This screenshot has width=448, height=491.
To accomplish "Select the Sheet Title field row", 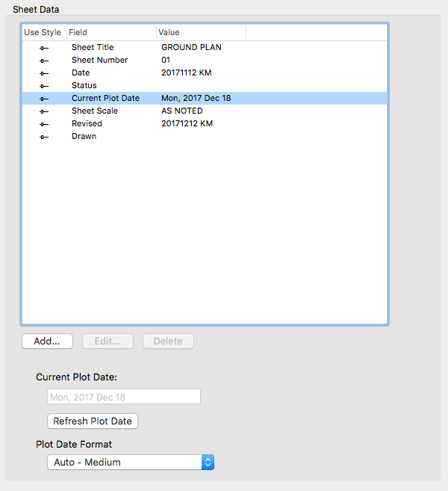I will click(x=93, y=47).
